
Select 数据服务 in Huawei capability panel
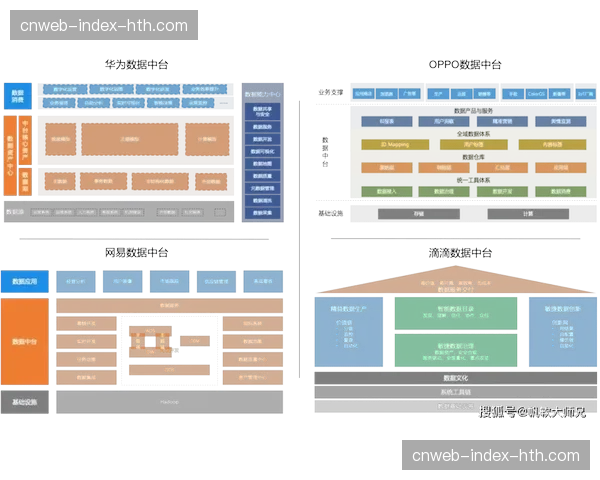(262, 127)
